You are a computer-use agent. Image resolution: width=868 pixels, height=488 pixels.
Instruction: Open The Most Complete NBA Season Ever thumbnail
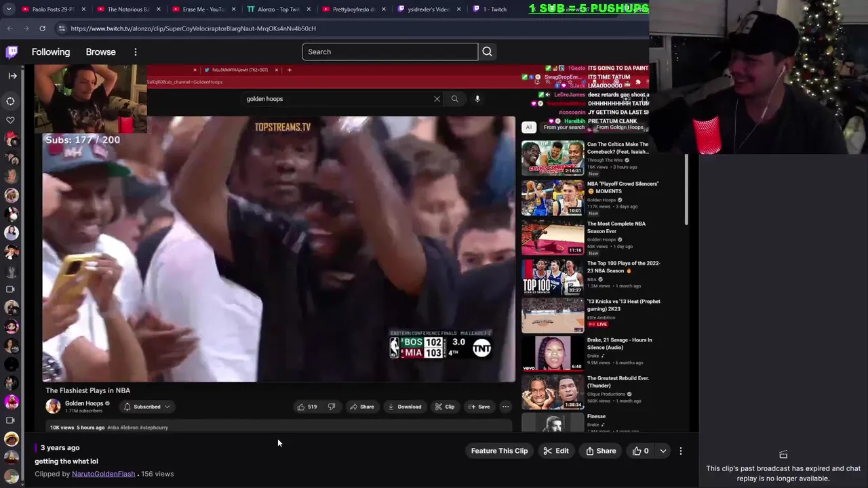tap(553, 237)
